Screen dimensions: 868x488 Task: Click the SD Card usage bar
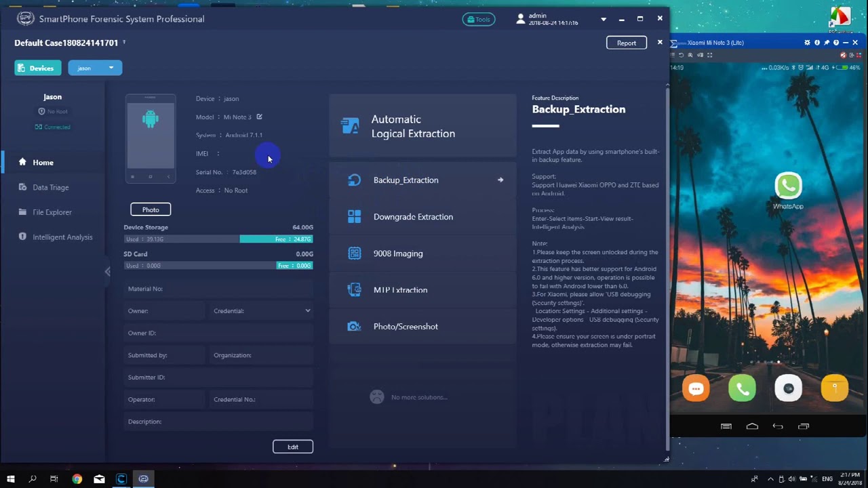[218, 266]
